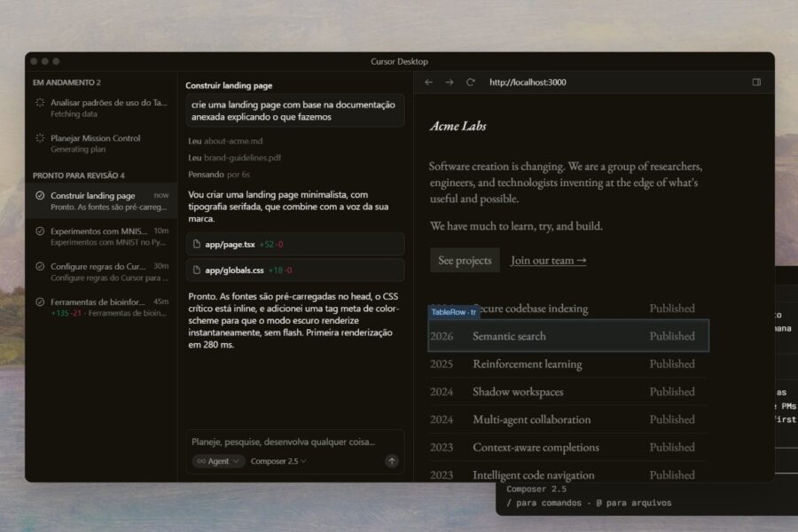This screenshot has height=532, width=798.
Task: Select the Configure regras do Cursor task
Action: [x=101, y=272]
